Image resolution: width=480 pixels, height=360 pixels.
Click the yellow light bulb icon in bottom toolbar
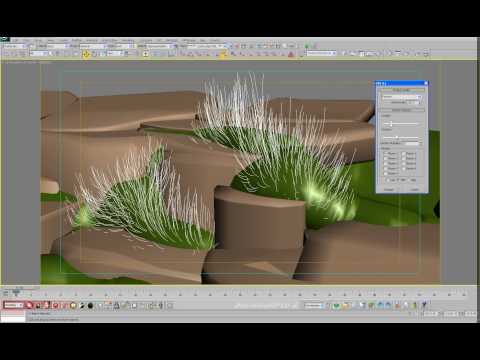coord(73,305)
